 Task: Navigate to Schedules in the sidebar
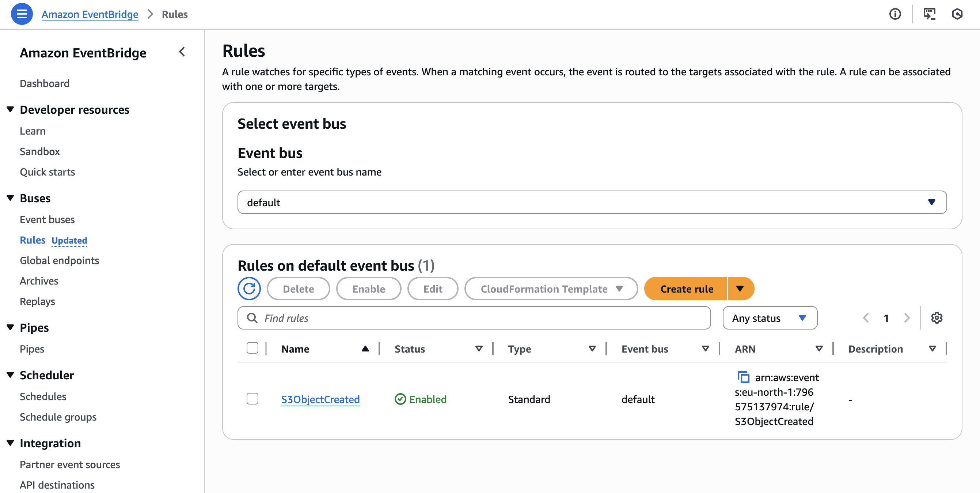click(x=43, y=396)
